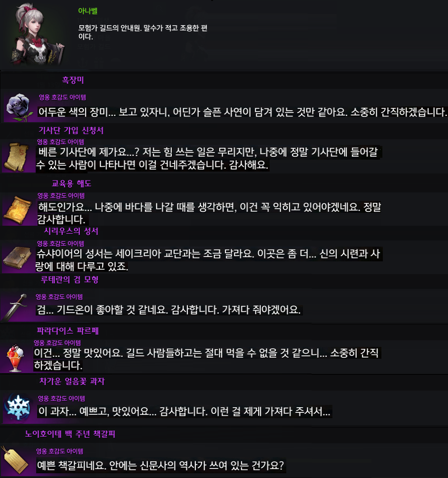Click the 모험가 길드의 안내원 character description
448x478 pixels.
click(x=143, y=32)
